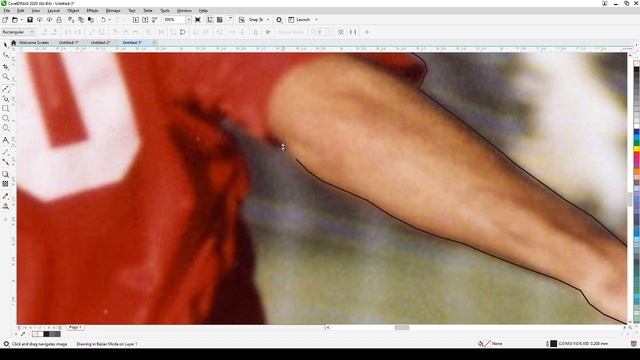Expand the Open file arrow dropdown
This screenshot has height=360, width=640.
pyautogui.click(x=21, y=20)
